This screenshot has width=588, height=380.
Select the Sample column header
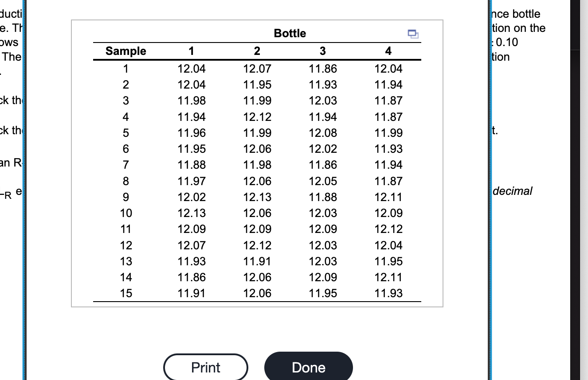[126, 51]
